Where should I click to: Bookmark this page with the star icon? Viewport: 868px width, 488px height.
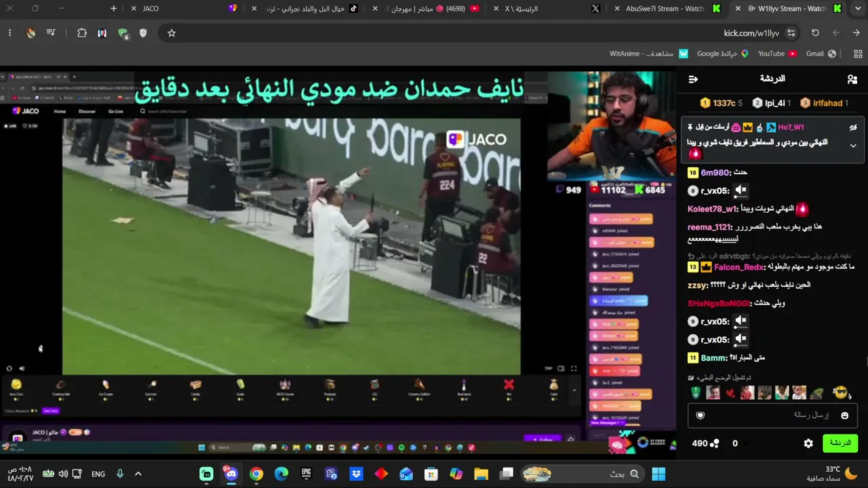click(172, 33)
